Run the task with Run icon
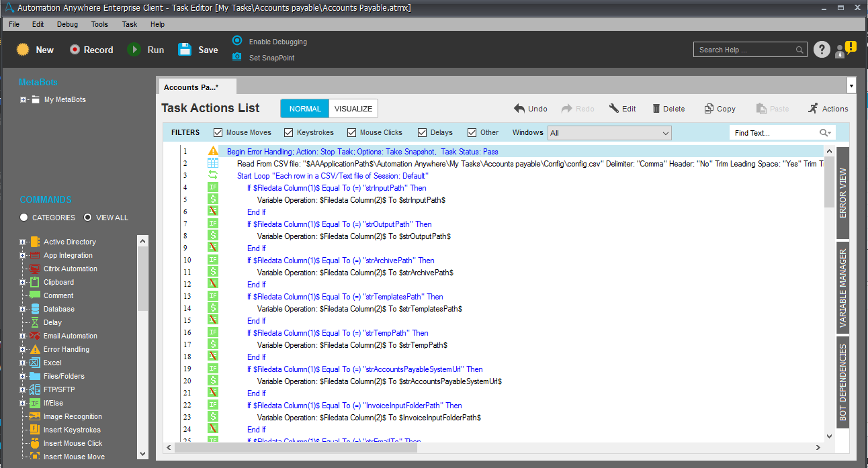This screenshot has width=868, height=468. pyautogui.click(x=134, y=50)
